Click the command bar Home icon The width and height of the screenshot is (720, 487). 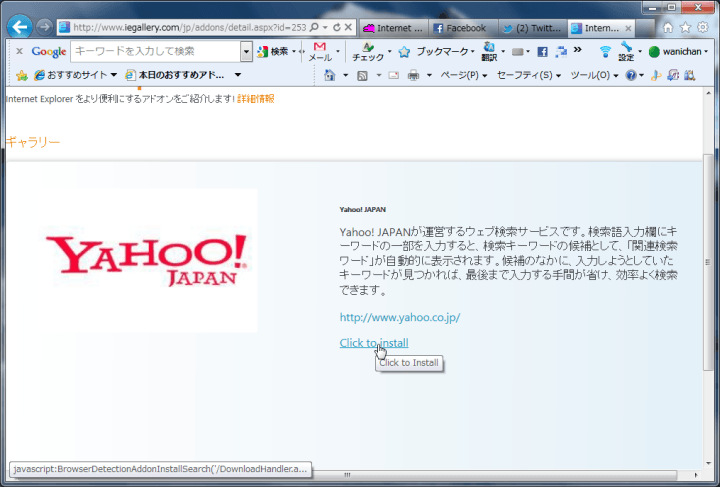tap(329, 75)
